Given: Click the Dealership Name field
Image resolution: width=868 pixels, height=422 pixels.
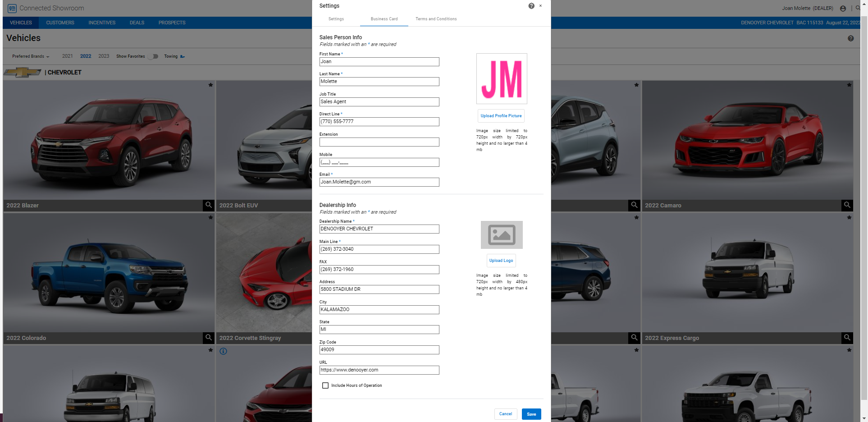Looking at the screenshot, I should (379, 229).
